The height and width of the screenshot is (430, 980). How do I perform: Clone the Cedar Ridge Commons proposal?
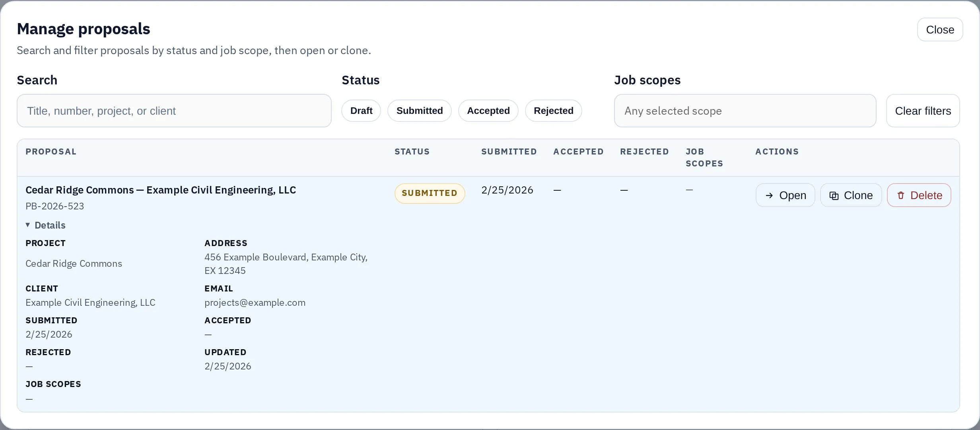(851, 195)
